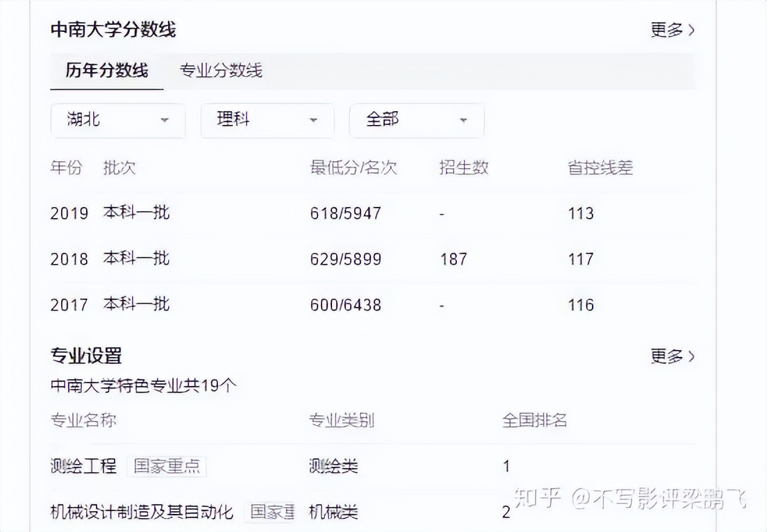
Task: Click 国家重点 tag next to 测绘工程
Action: pyautogui.click(x=167, y=466)
